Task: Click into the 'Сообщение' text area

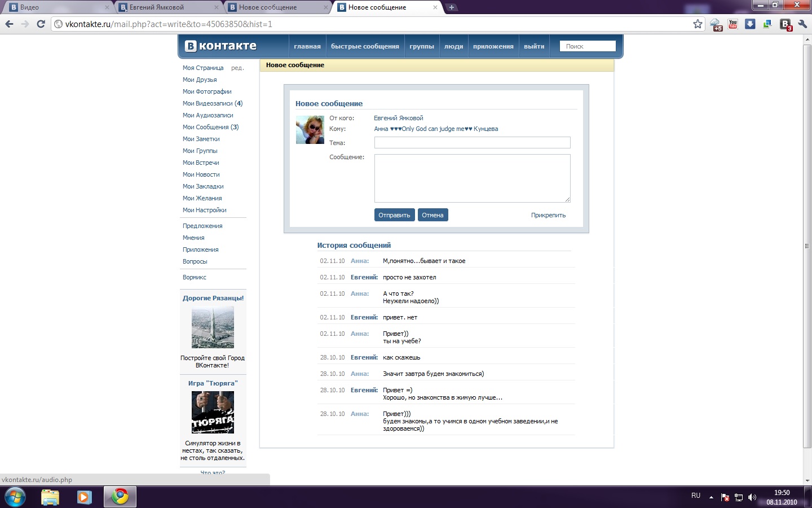Action: [x=473, y=178]
